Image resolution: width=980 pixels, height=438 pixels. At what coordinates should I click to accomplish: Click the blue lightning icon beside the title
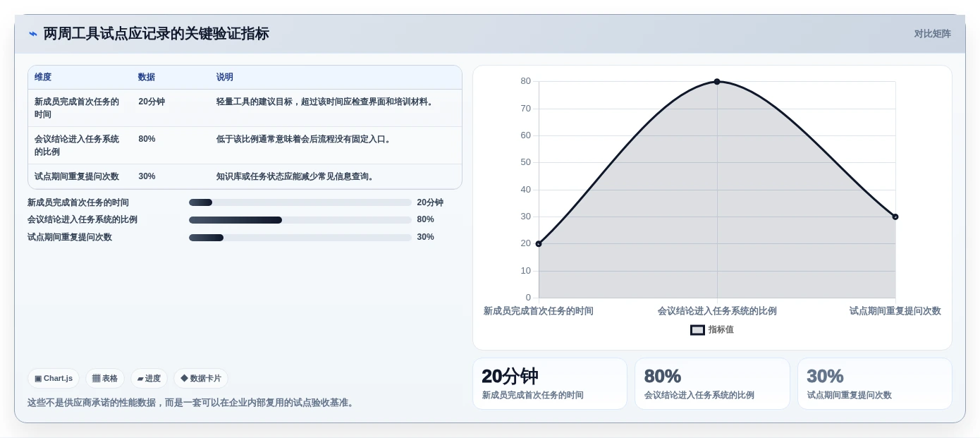pos(33,34)
